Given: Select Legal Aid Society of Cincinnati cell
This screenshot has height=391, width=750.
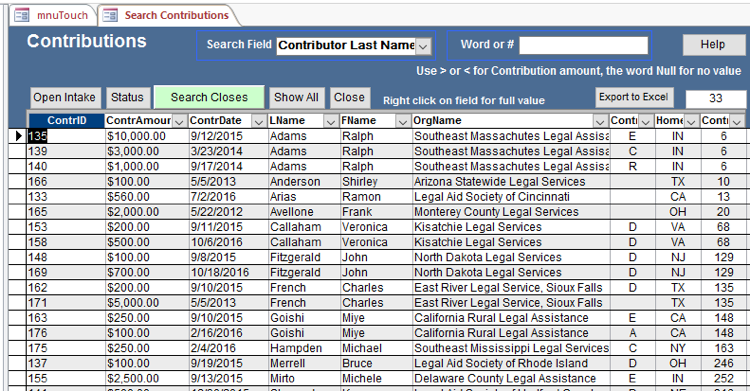Looking at the screenshot, I should point(510,197).
